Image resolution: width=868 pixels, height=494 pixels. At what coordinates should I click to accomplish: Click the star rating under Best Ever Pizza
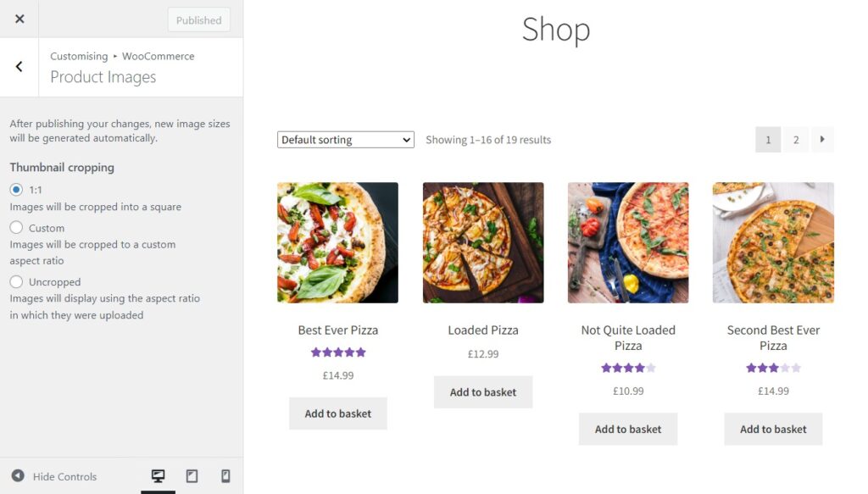[337, 352]
